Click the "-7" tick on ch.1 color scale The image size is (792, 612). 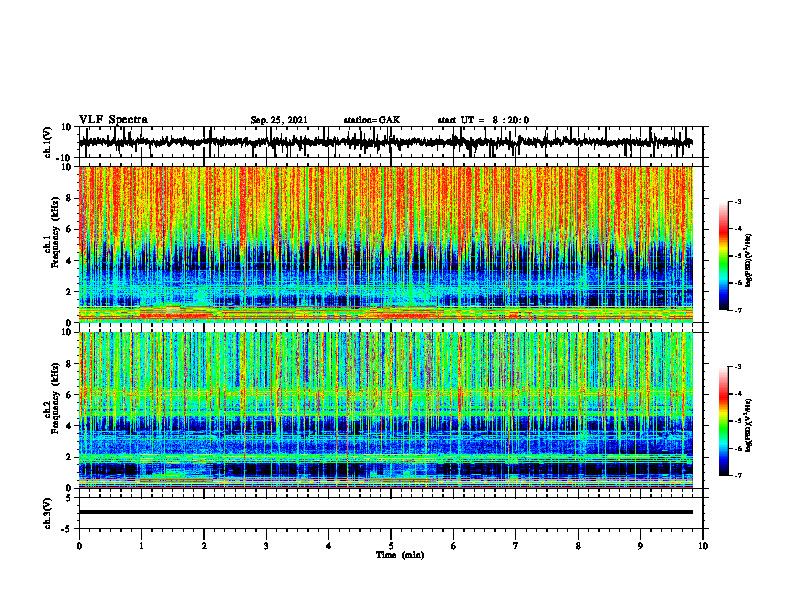click(x=737, y=310)
